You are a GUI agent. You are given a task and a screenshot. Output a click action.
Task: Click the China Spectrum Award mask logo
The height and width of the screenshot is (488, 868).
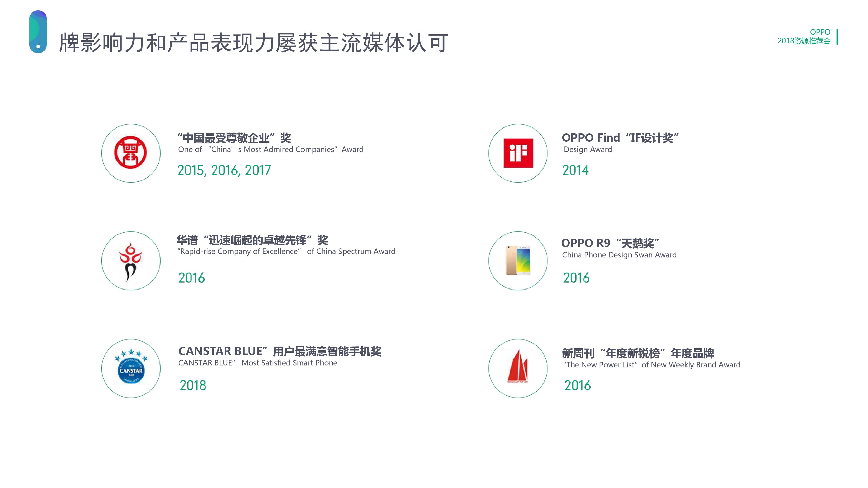pyautogui.click(x=131, y=261)
